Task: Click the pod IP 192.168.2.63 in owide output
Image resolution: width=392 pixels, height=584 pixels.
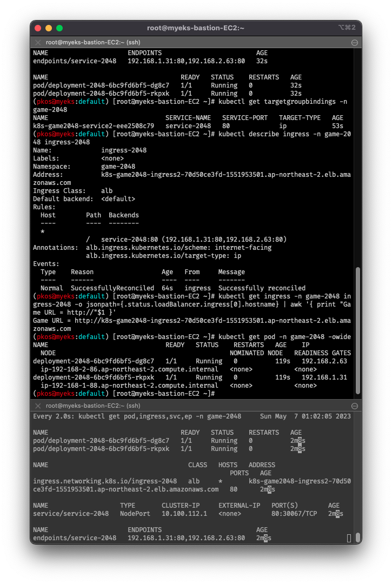Action: click(324, 361)
